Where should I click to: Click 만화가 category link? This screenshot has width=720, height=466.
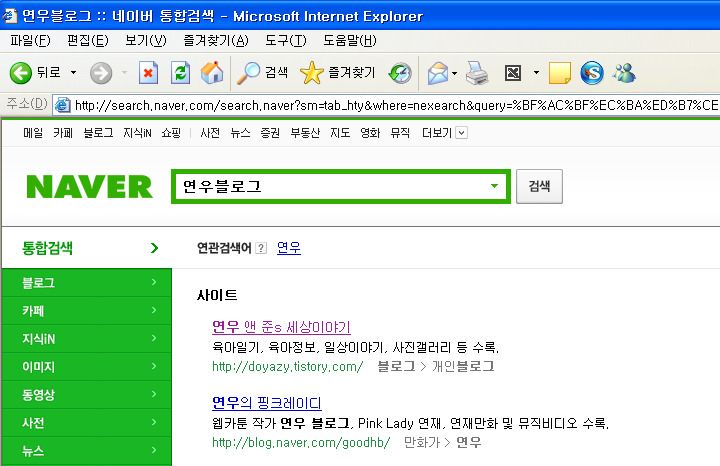422,443
